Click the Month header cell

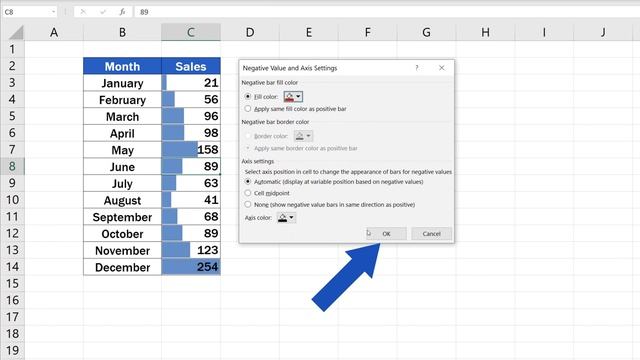tap(122, 66)
